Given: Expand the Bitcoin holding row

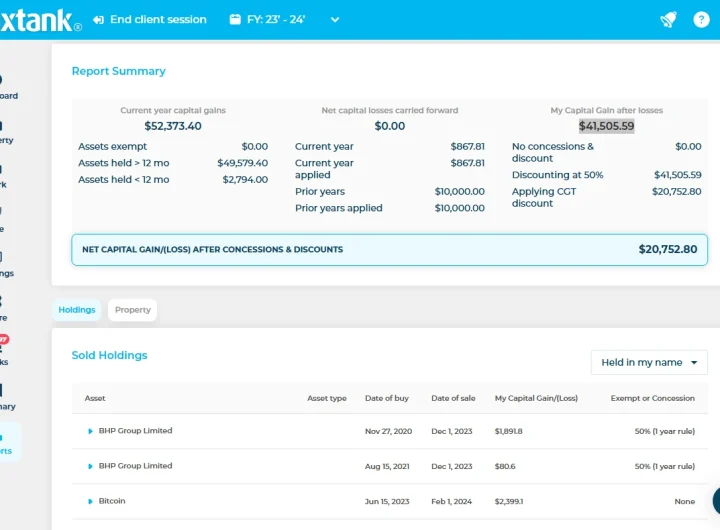Looking at the screenshot, I should click(x=90, y=501).
